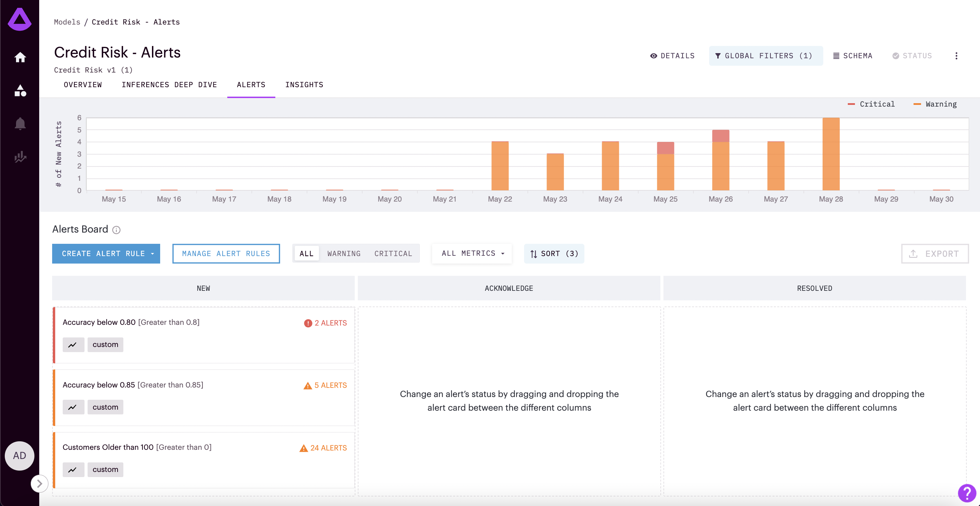Click the Manage Alert Rules button
The height and width of the screenshot is (506, 980).
[226, 254]
